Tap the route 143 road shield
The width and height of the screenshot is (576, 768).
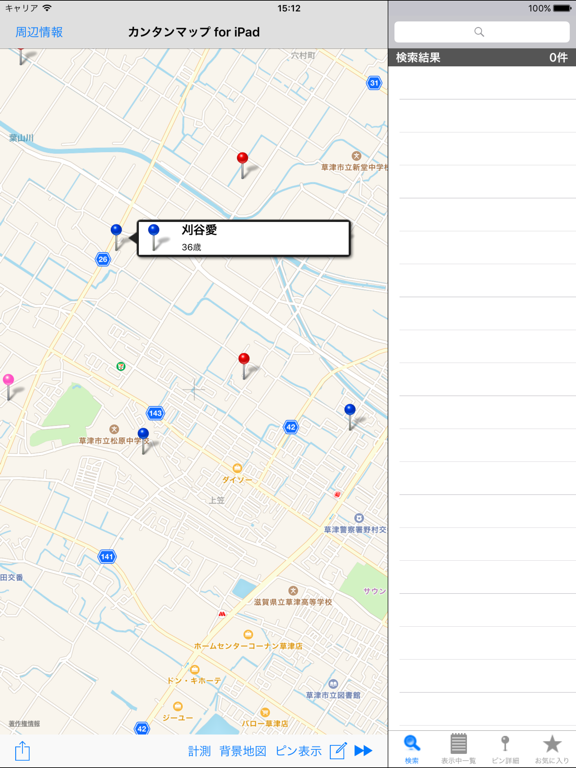coord(155,413)
